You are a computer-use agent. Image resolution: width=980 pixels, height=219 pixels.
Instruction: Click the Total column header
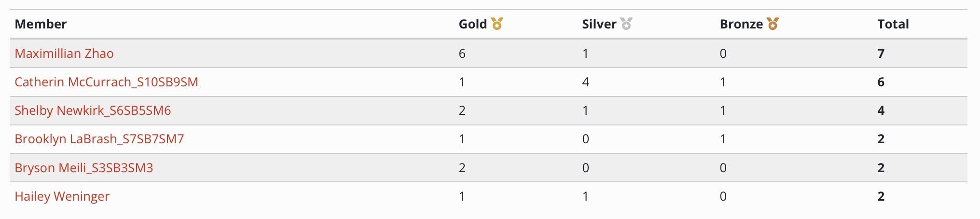point(893,24)
